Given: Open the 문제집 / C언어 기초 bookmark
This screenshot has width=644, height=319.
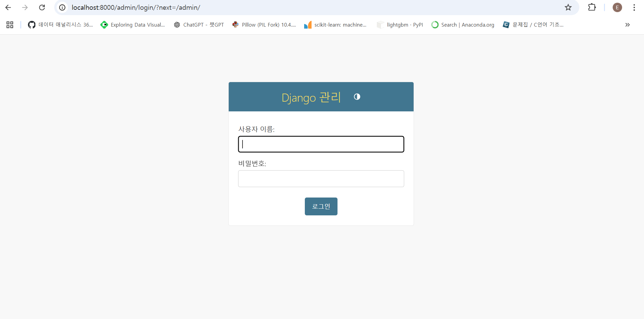Looking at the screenshot, I should point(533,25).
